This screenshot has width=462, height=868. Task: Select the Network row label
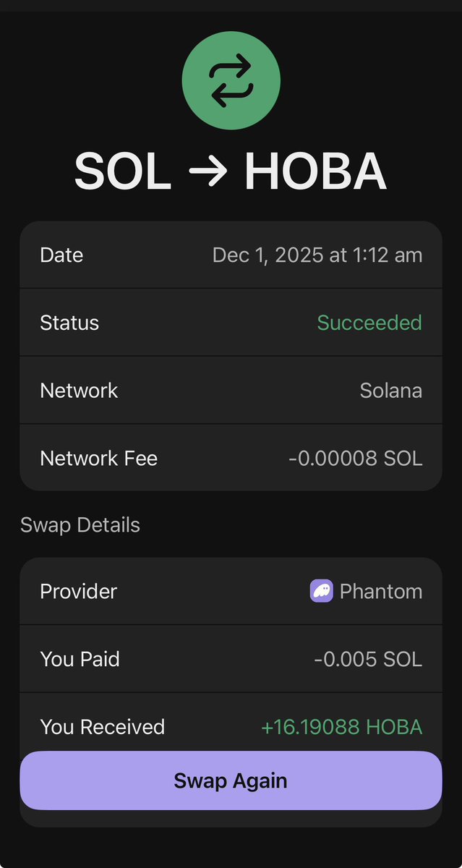point(79,391)
